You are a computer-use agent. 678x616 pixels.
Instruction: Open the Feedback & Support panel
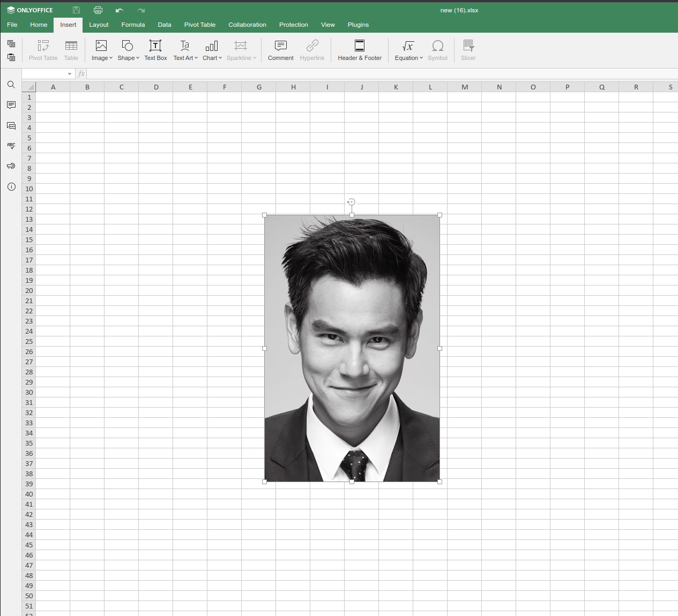click(x=11, y=166)
